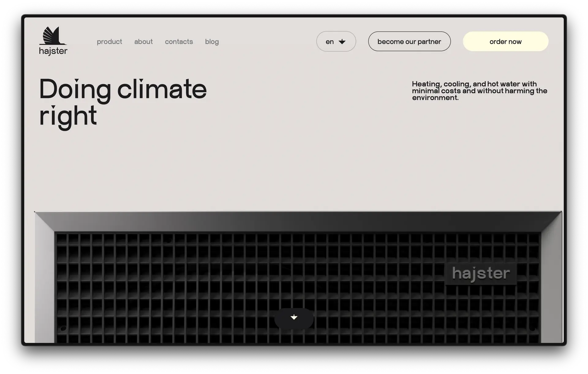This screenshot has width=588, height=374.
Task: Click the hajster nameplate on the device
Action: point(481,274)
